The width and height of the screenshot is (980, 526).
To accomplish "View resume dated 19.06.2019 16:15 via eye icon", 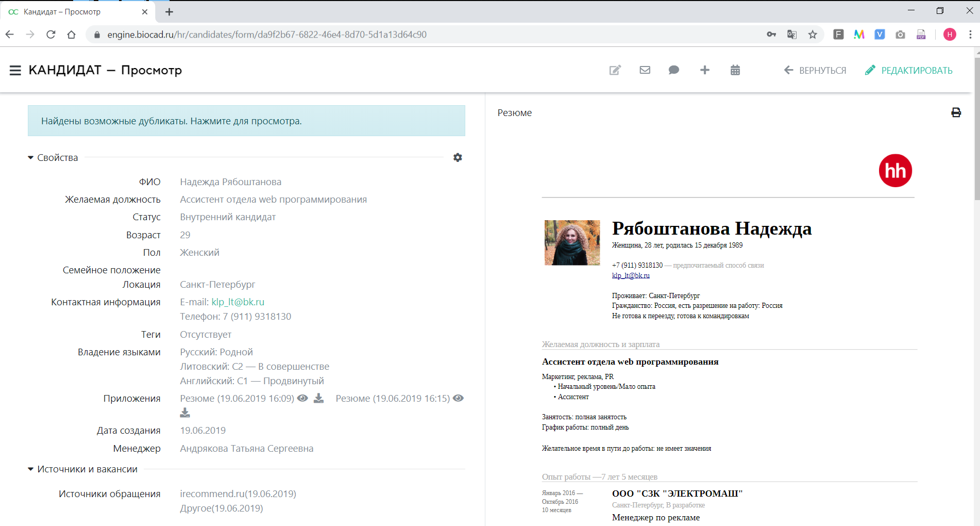I will [x=458, y=398].
